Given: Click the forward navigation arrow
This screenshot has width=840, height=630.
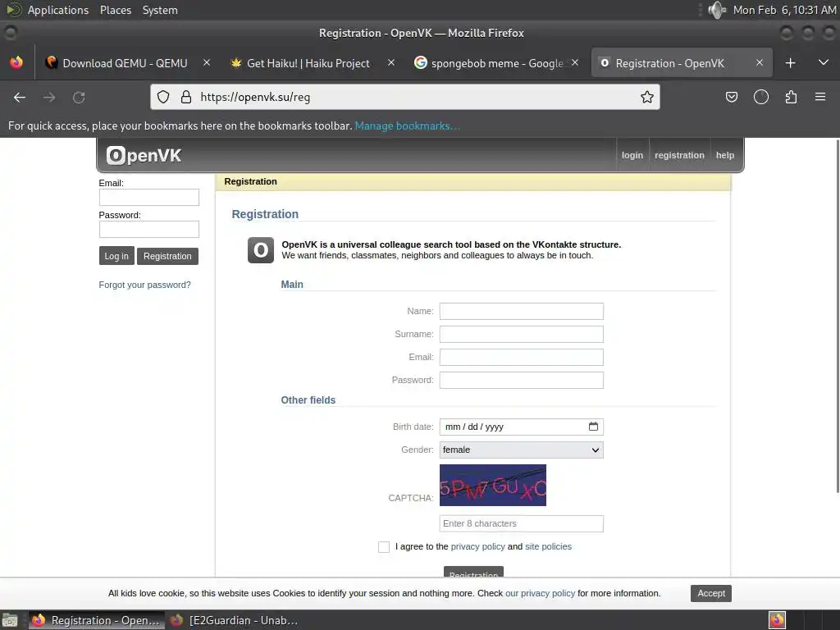Looking at the screenshot, I should 49,98.
